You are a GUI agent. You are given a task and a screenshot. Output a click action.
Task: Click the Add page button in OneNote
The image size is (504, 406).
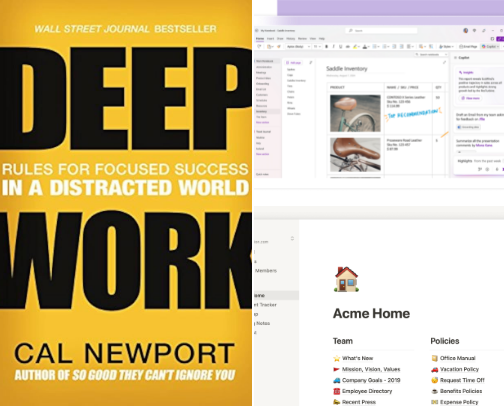pos(293,62)
